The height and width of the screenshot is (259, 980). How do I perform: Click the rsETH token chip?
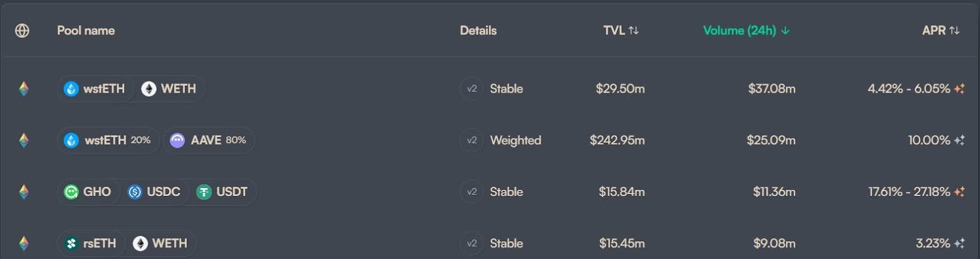(x=91, y=243)
